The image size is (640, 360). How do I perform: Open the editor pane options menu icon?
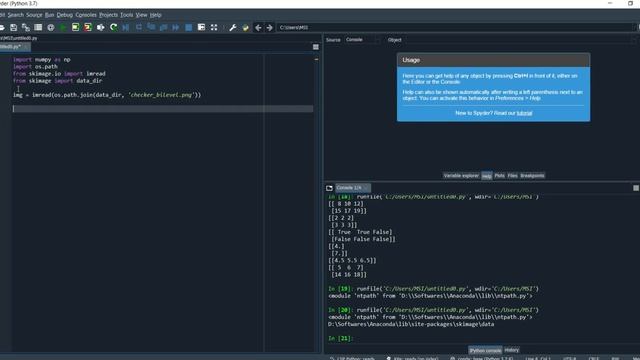(x=316, y=47)
